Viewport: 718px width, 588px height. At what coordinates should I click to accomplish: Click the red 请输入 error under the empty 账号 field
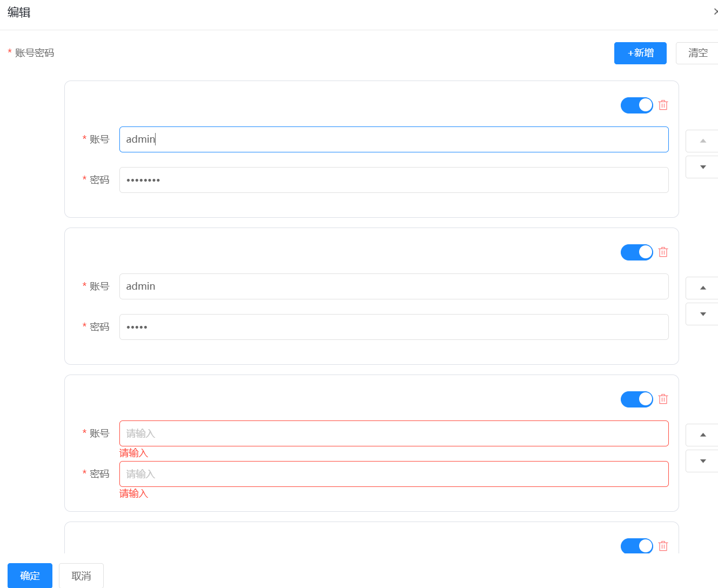(133, 453)
